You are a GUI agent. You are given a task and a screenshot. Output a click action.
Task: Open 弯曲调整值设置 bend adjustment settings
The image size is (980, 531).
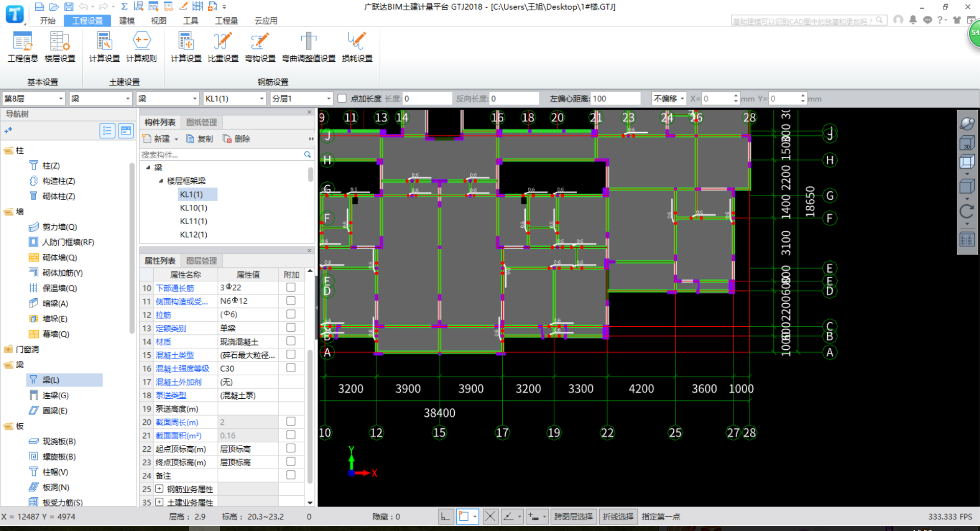coord(309,47)
